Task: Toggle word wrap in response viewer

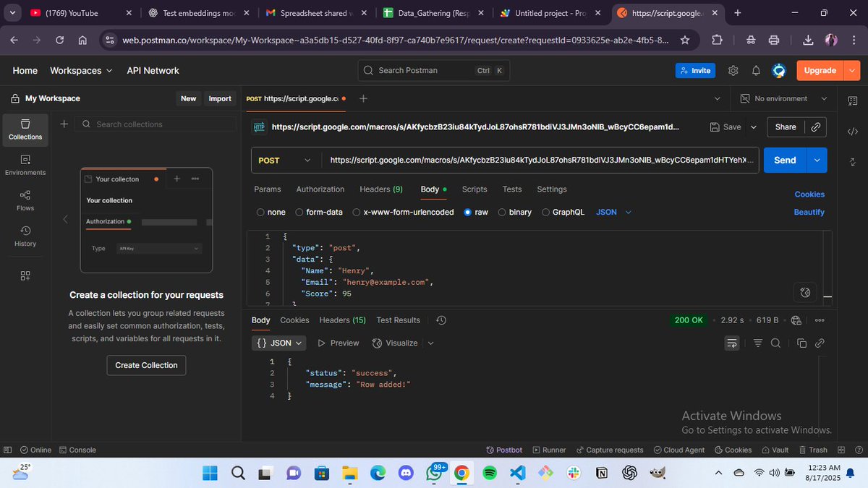Action: pos(732,343)
